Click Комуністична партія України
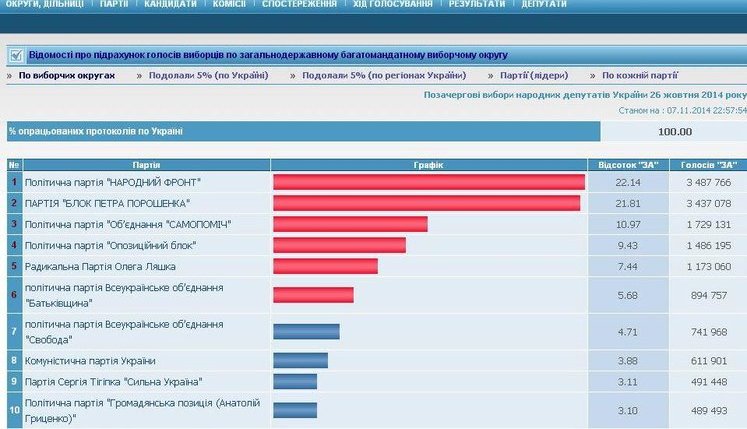This screenshot has height=429, width=747. pos(90,361)
